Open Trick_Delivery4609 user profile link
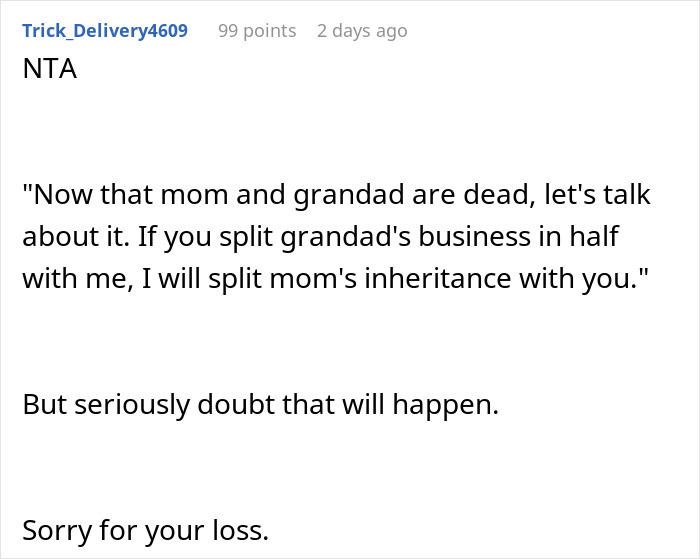This screenshot has width=700, height=559. [105, 31]
